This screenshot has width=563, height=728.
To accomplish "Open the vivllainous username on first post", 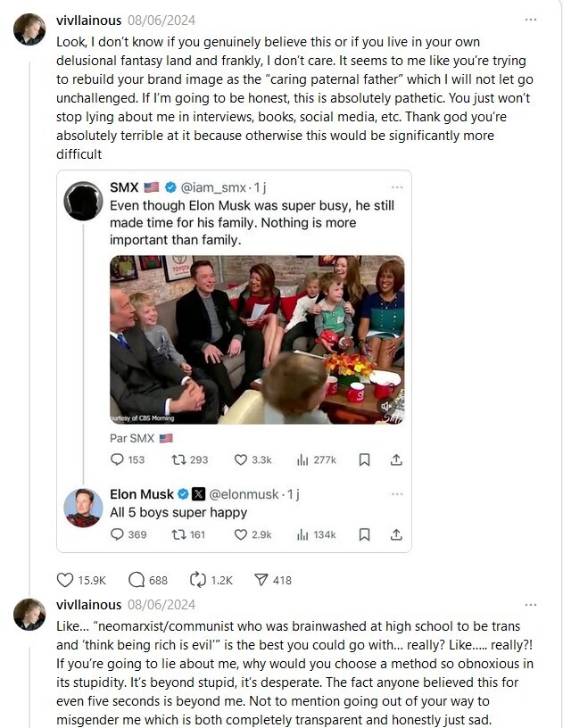I will [x=88, y=20].
